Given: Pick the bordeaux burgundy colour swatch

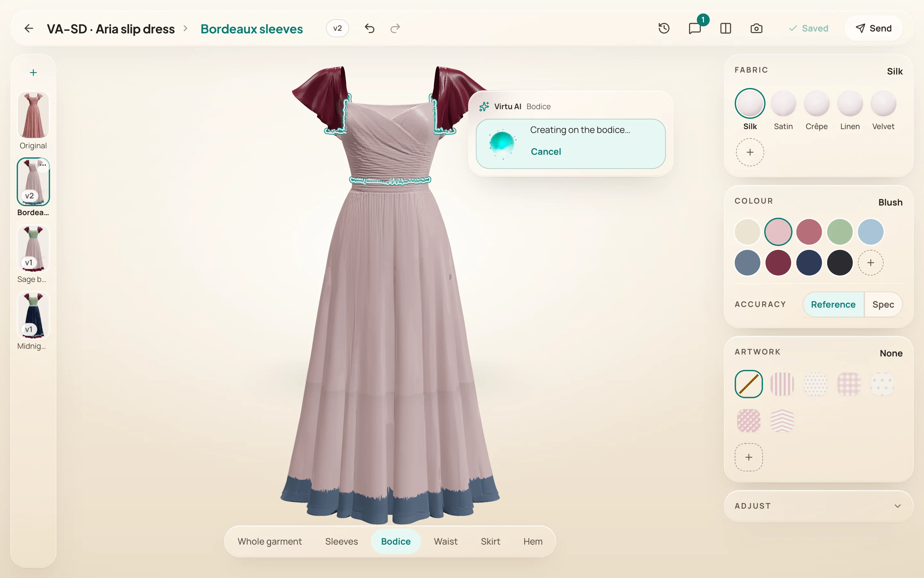Looking at the screenshot, I should 778,263.
